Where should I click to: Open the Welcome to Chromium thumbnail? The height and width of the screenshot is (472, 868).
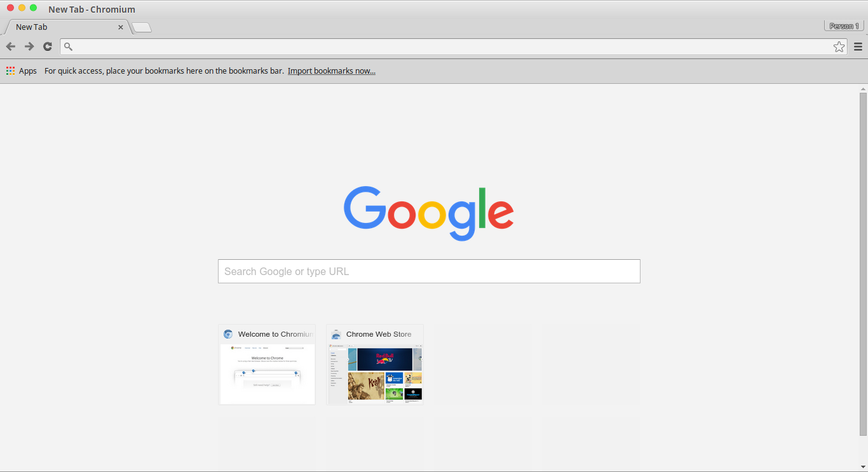(267, 365)
